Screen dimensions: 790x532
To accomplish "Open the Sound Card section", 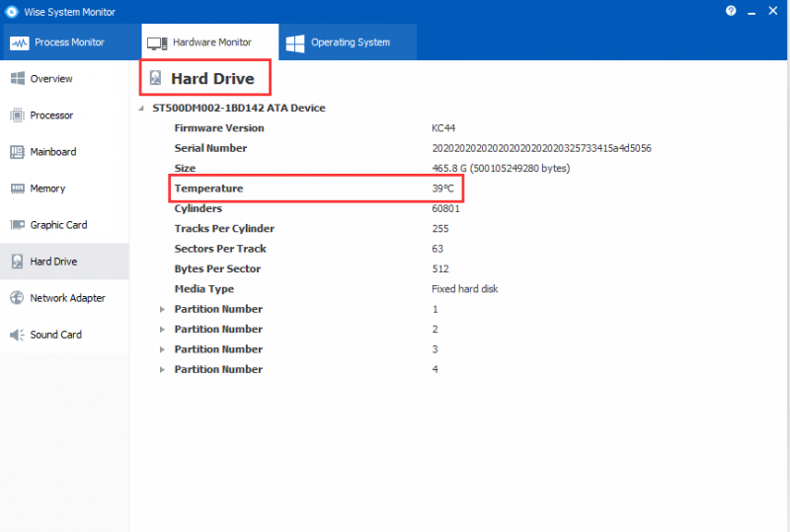I will point(64,335).
